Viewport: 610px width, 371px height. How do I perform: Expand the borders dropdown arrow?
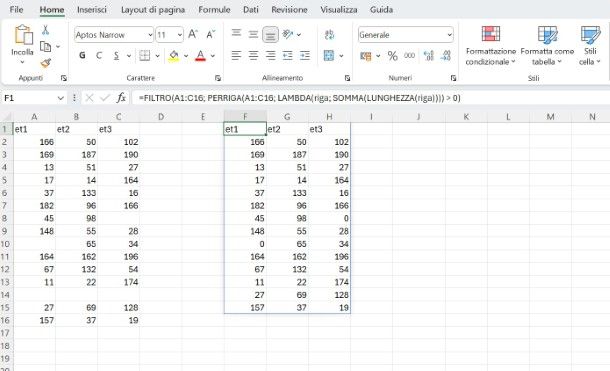tap(157, 56)
